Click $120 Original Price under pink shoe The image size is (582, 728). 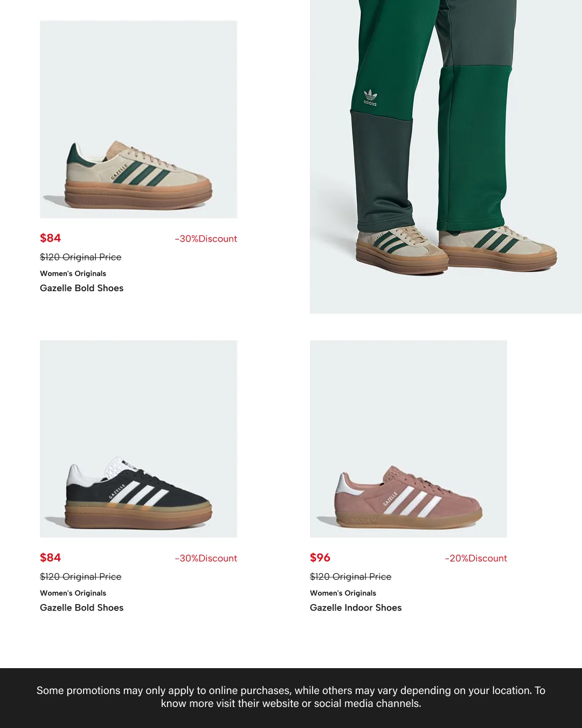351,576
